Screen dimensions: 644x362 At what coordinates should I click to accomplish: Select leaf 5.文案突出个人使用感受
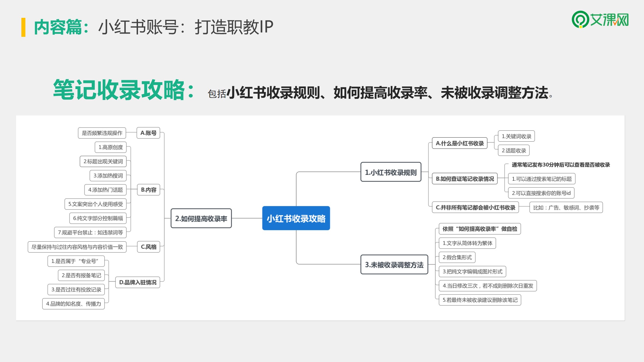pos(95,204)
